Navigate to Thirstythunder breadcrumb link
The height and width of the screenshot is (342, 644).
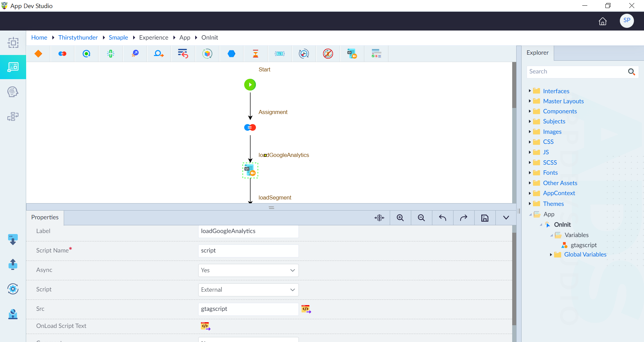(x=78, y=38)
